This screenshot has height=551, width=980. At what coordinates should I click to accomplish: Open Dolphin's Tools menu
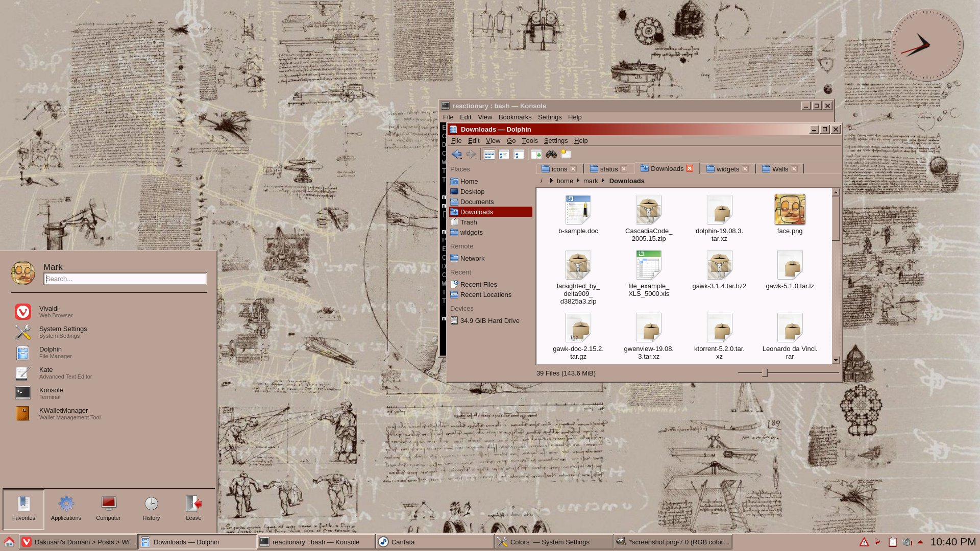[x=529, y=141]
